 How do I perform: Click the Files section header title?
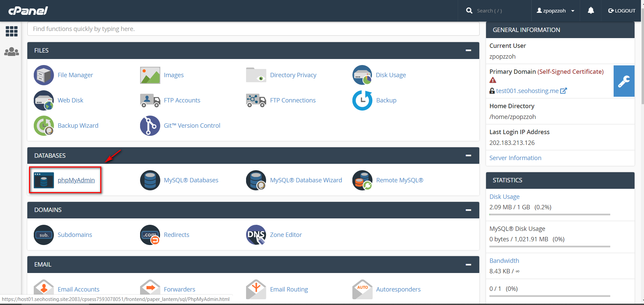click(x=42, y=50)
